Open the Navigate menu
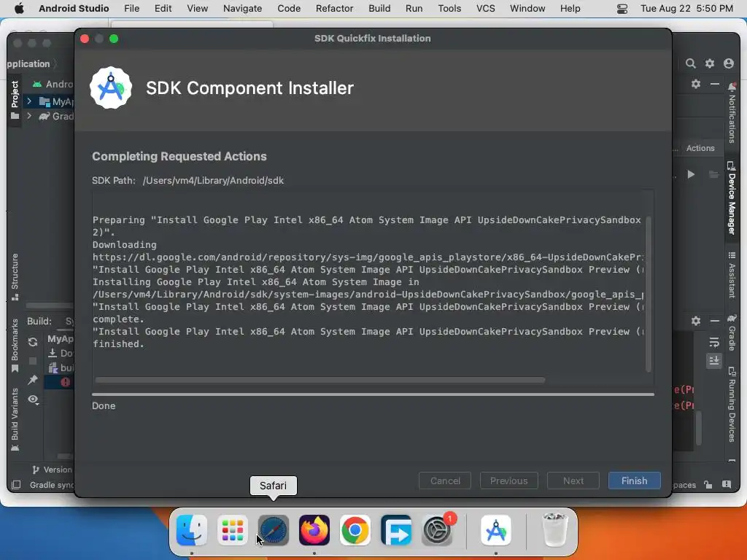 242,8
